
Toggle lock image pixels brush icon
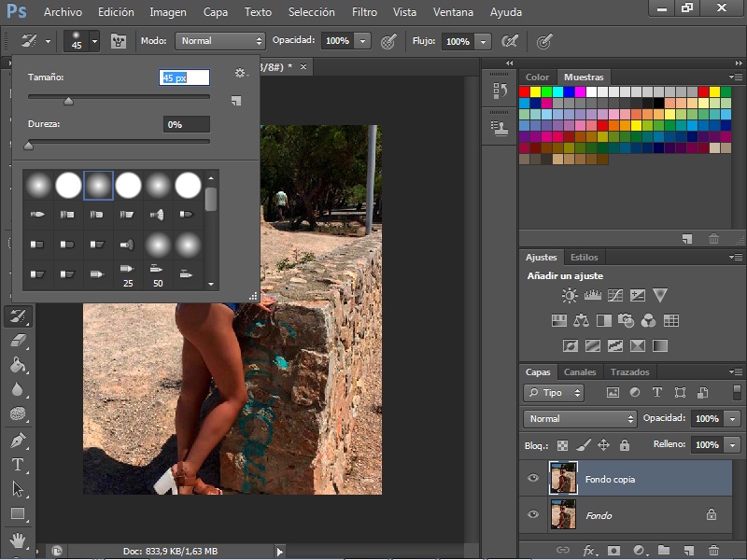583,445
